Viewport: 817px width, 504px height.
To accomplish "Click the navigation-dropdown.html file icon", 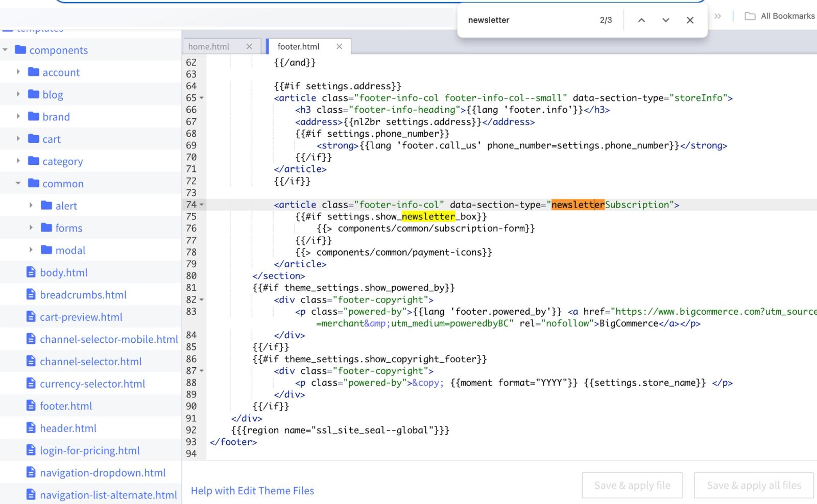I will [x=31, y=472].
